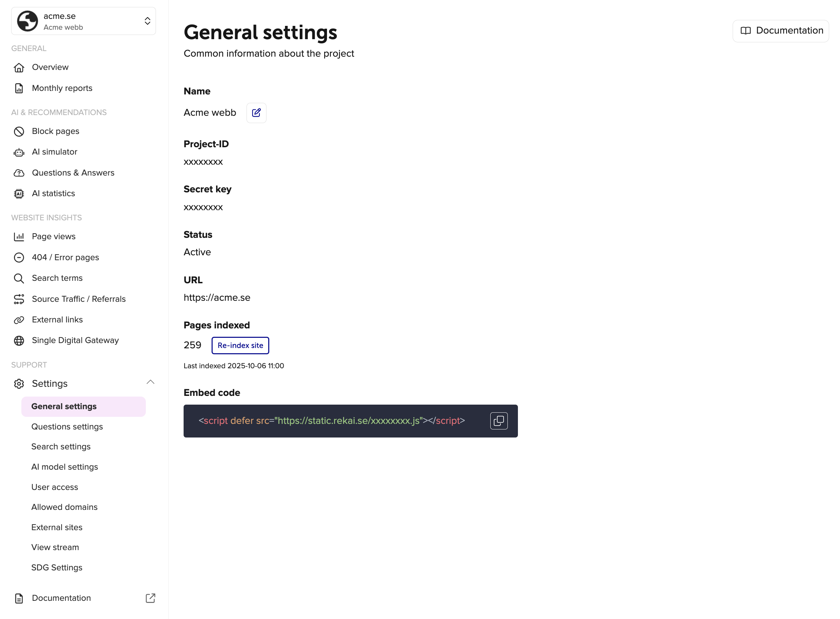840x619 pixels.
Task: Click the embed code script text
Action: click(x=332, y=421)
